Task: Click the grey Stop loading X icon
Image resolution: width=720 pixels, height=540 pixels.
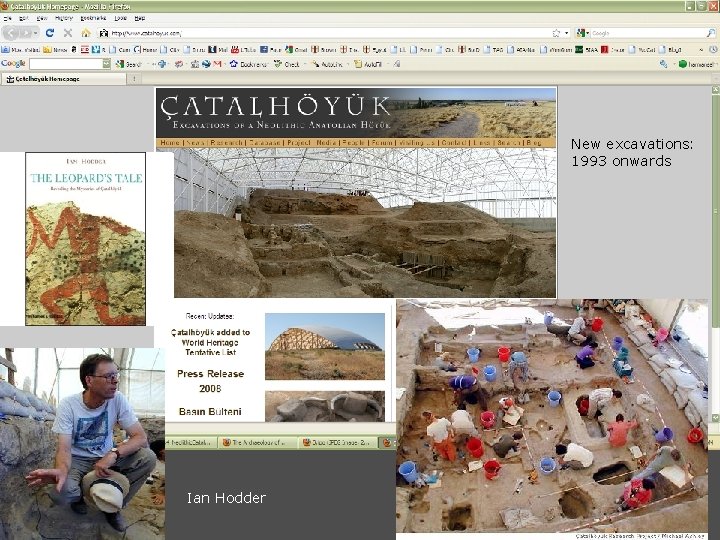Action: [x=68, y=33]
